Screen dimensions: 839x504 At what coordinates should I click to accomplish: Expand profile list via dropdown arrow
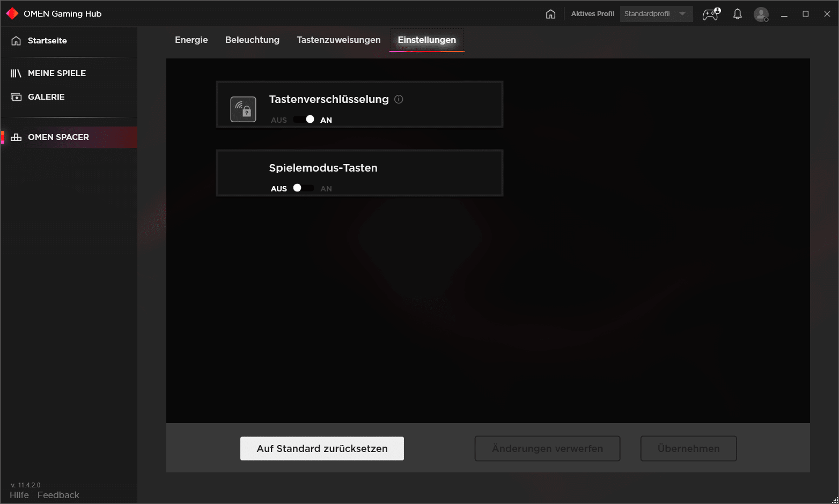click(682, 14)
